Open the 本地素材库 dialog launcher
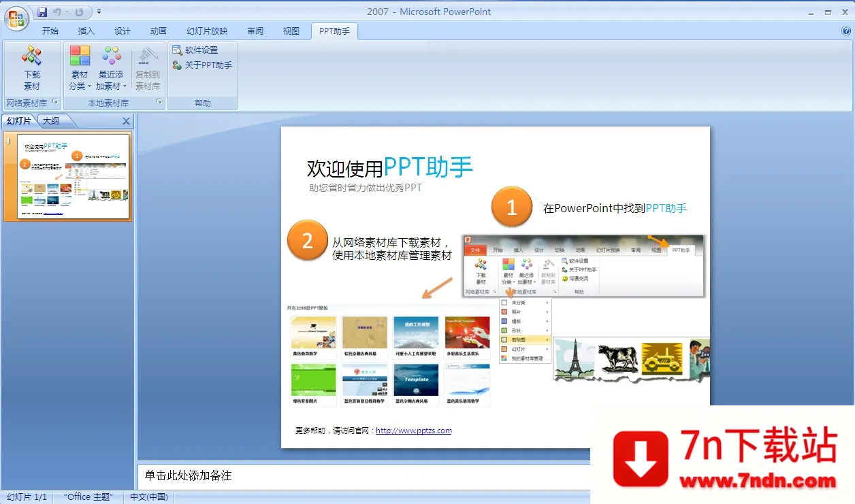This screenshot has height=504, width=855. (159, 103)
